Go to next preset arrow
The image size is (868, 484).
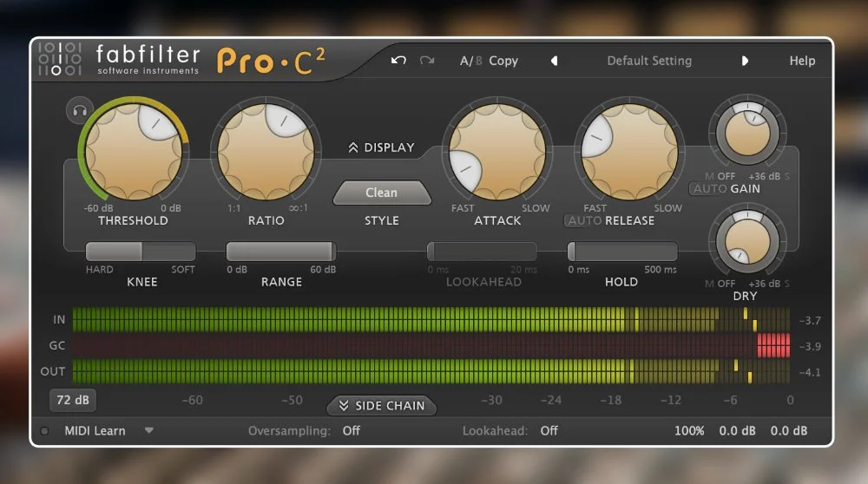[x=745, y=61]
